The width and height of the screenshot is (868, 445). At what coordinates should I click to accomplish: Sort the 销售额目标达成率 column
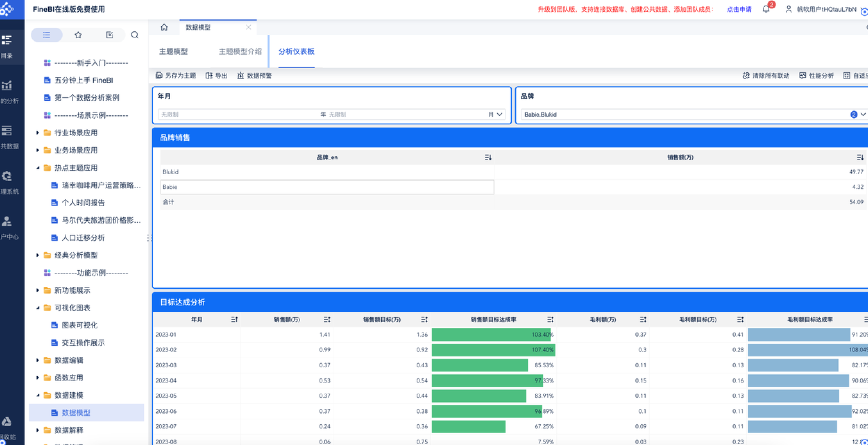[550, 319]
